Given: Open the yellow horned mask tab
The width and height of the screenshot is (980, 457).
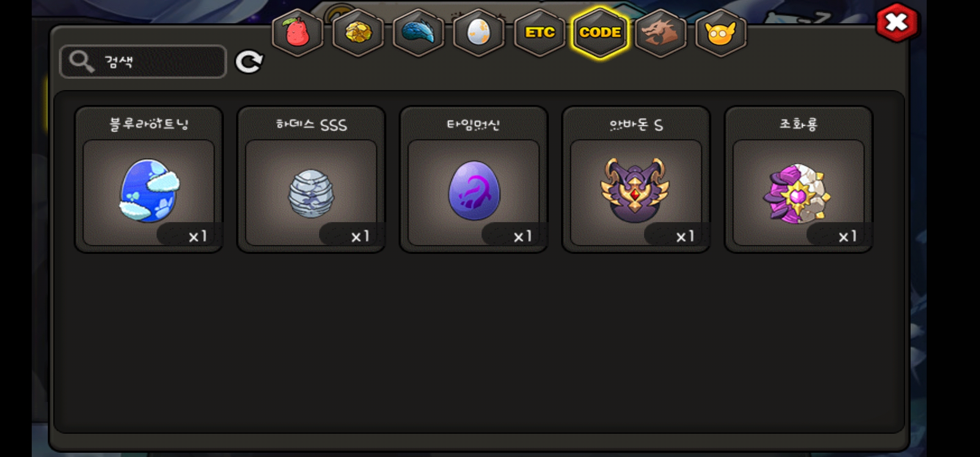Looking at the screenshot, I should 721,33.
